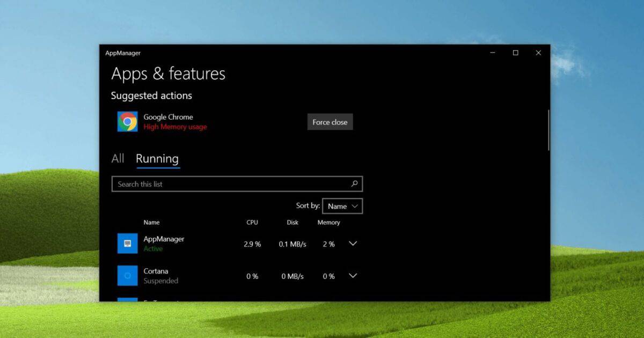Open the Sort by Name dropdown

(x=342, y=206)
